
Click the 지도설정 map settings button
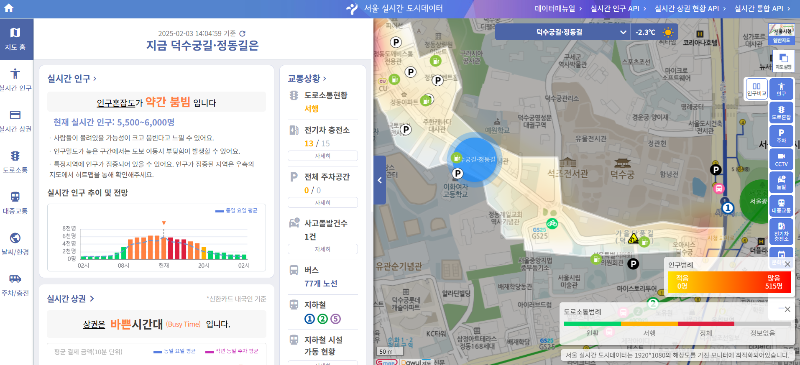pos(783,61)
